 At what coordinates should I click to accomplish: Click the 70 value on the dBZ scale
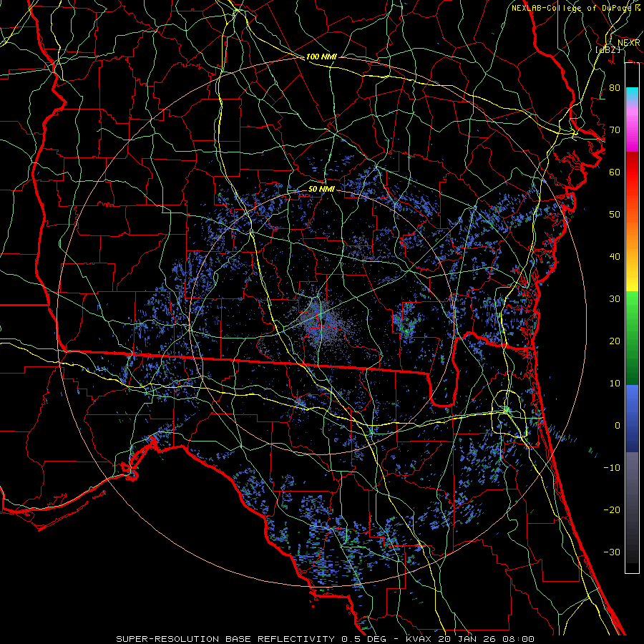click(x=615, y=130)
